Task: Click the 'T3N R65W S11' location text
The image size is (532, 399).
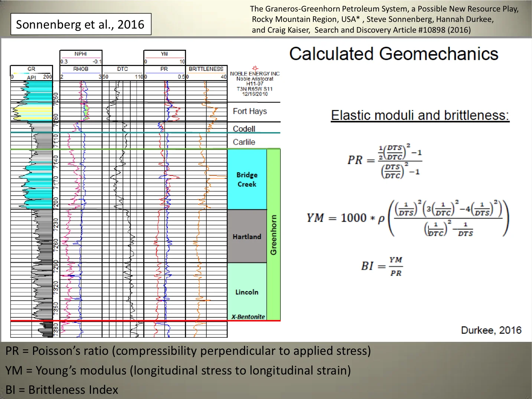Action: pyautogui.click(x=255, y=89)
